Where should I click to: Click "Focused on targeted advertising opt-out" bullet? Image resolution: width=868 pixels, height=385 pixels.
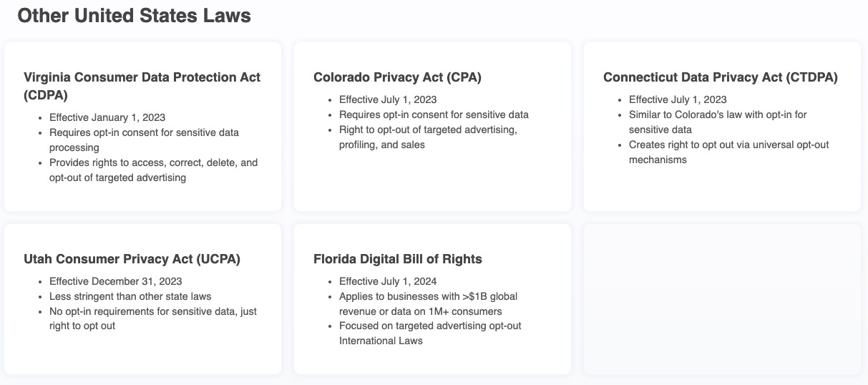(x=430, y=326)
